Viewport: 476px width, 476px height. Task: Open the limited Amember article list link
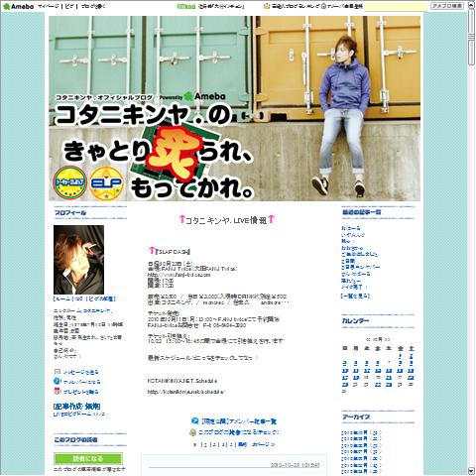click(x=238, y=421)
